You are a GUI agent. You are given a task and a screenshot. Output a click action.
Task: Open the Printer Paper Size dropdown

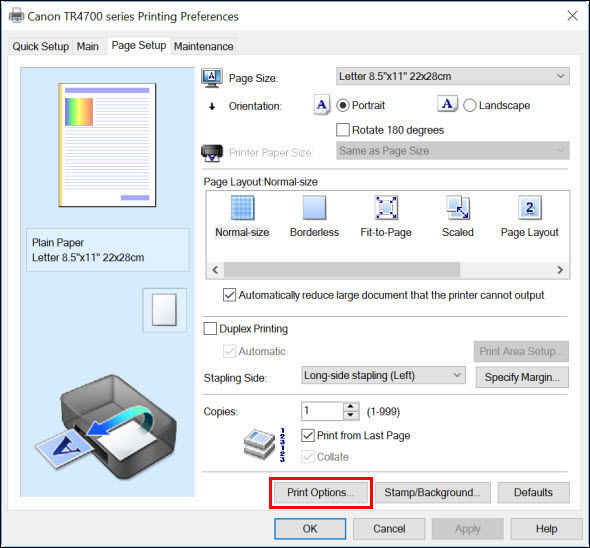coord(453,151)
